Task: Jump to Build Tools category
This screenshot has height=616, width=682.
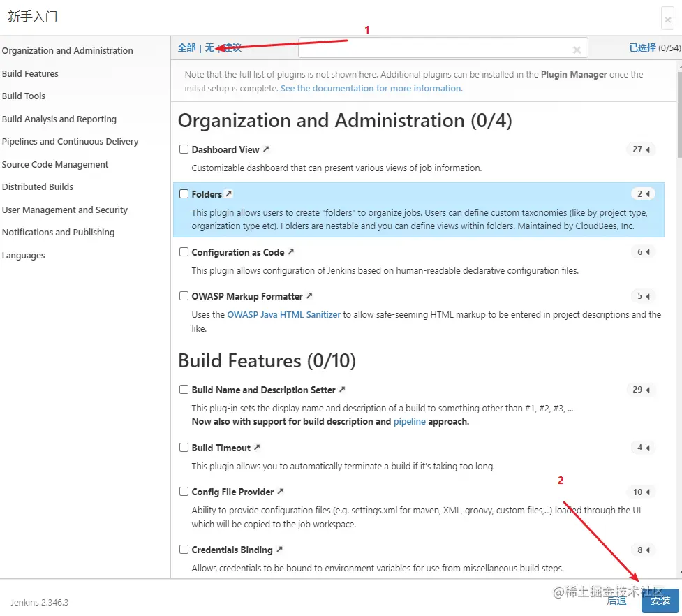Action: click(x=24, y=96)
